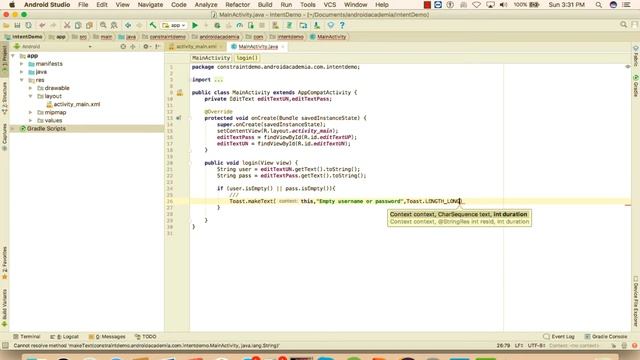This screenshot has width=640, height=360.
Task: Open the Build Variants sidebar tab
Action: coord(4,308)
